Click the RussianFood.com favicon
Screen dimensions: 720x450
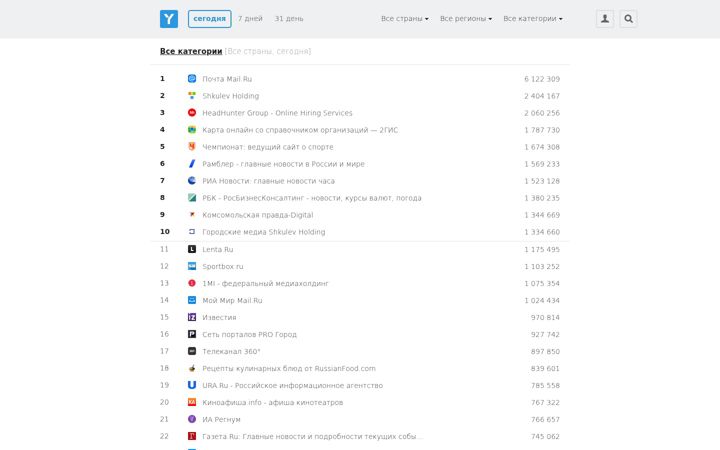[192, 368]
